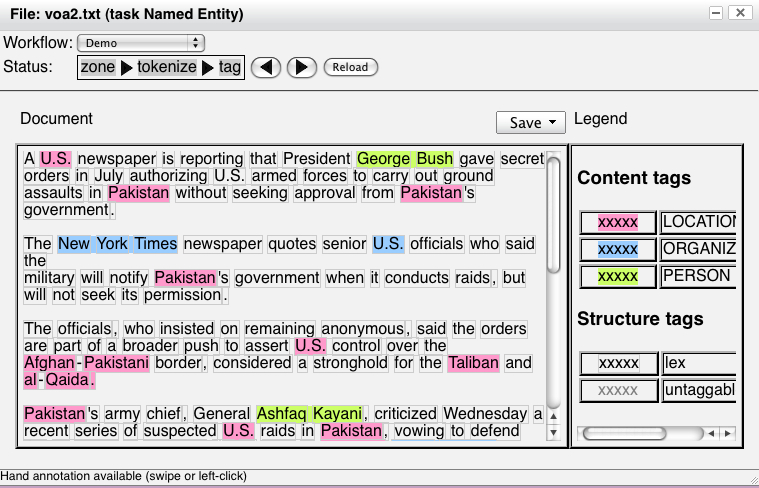Click the highlighted 'George Bush' annotation
Screen dimensions: 759x488
click(x=405, y=159)
